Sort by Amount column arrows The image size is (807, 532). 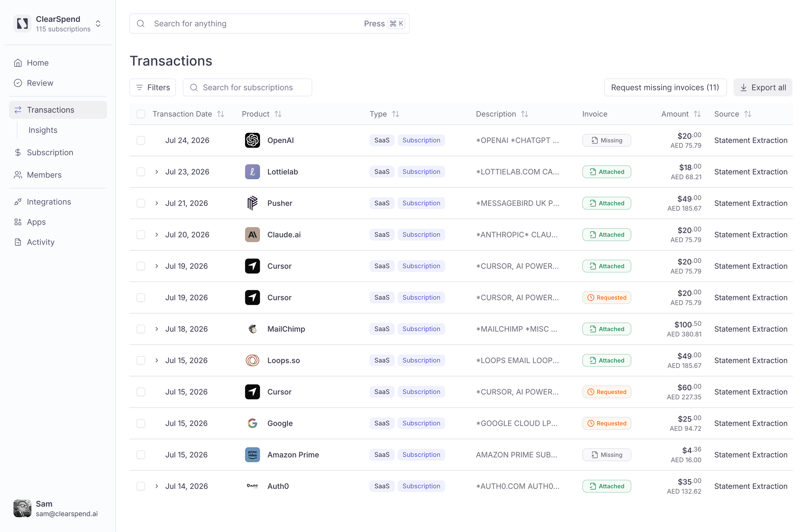point(697,114)
